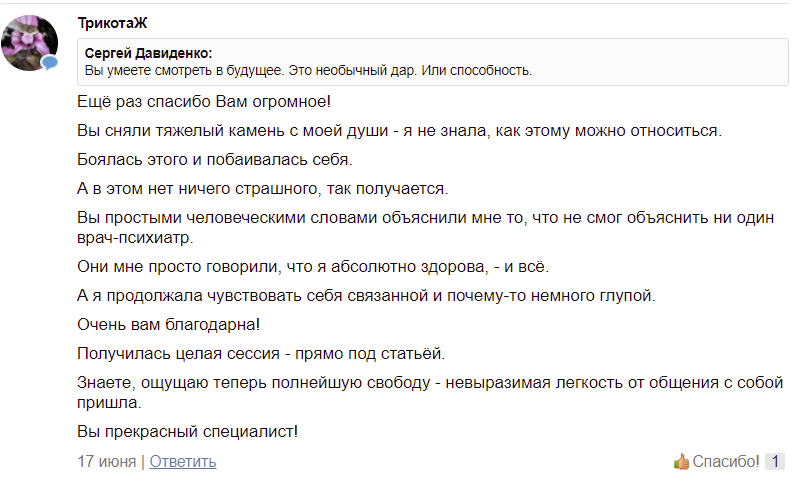This screenshot has width=806, height=484.
Task: Click the Ответить reply link
Action: click(x=183, y=461)
